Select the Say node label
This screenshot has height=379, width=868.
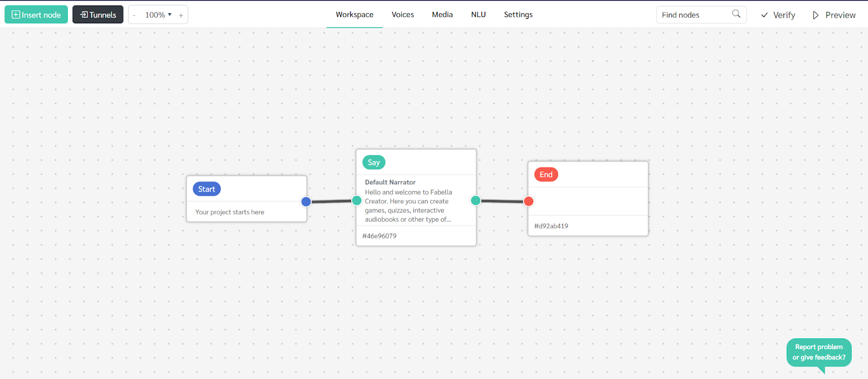[374, 162]
